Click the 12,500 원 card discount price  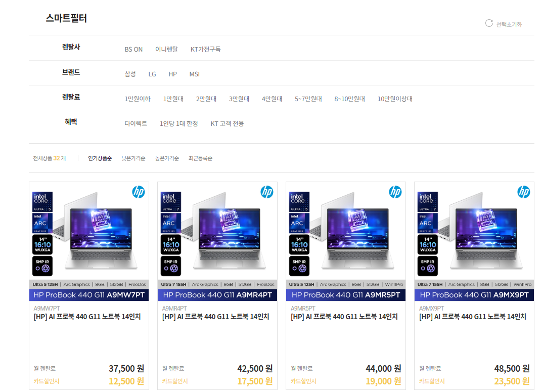tap(126, 381)
